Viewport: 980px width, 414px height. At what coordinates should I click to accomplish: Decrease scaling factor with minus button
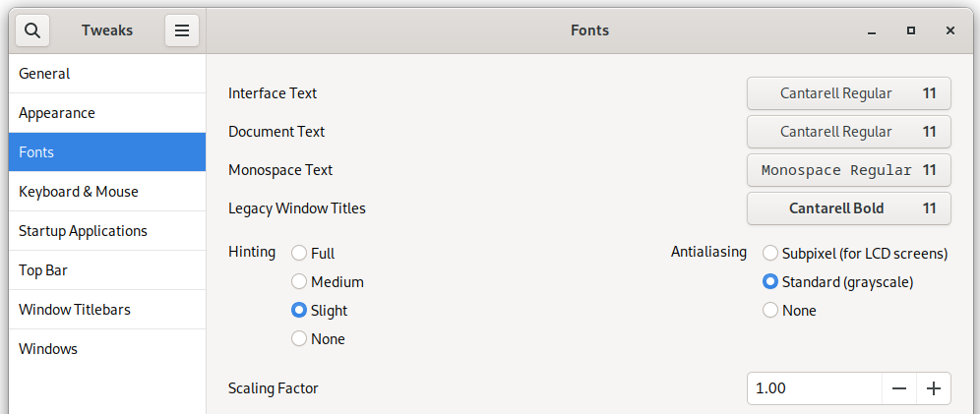pos(899,388)
